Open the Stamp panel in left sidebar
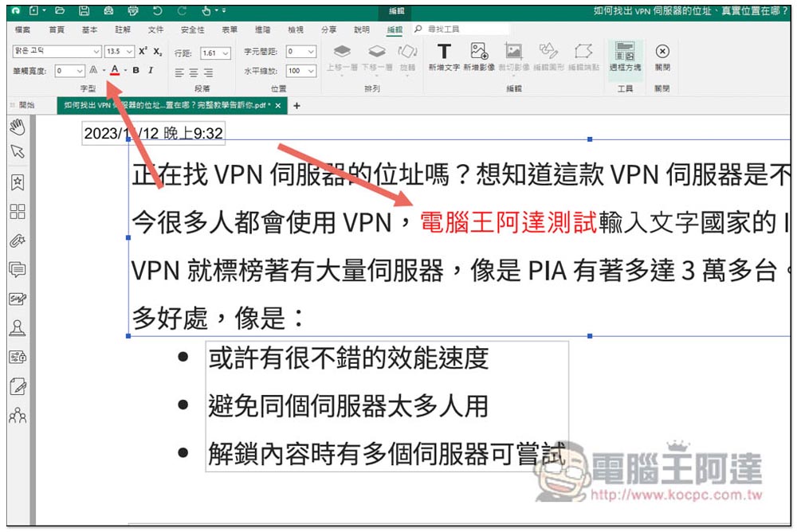Image resolution: width=797 pixels, height=532 pixels. tap(18, 328)
